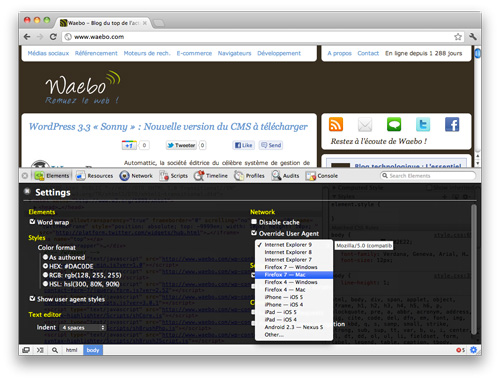
Task: Choose Other... user agent option
Action: pos(294,335)
